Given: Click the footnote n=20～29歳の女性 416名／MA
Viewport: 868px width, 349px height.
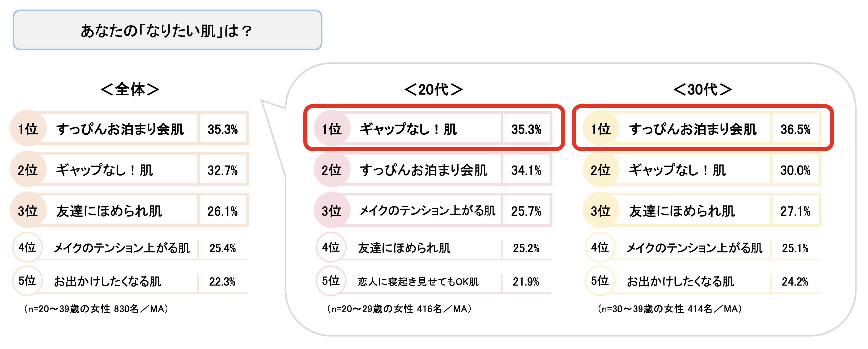Looking at the screenshot, I should pos(399,309).
